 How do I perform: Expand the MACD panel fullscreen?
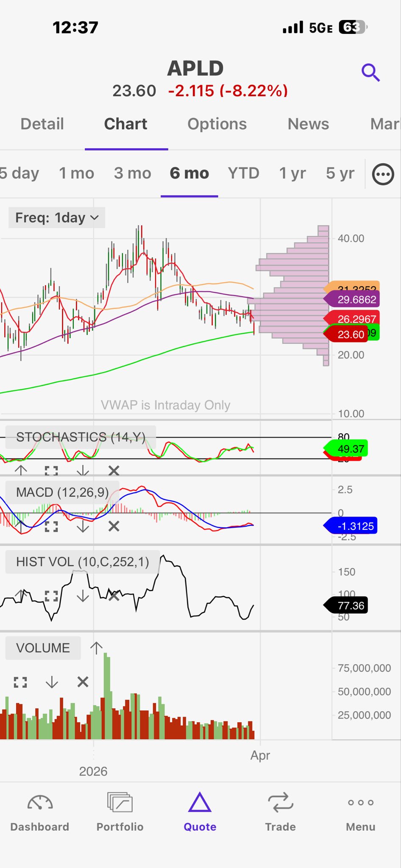pos(51,526)
